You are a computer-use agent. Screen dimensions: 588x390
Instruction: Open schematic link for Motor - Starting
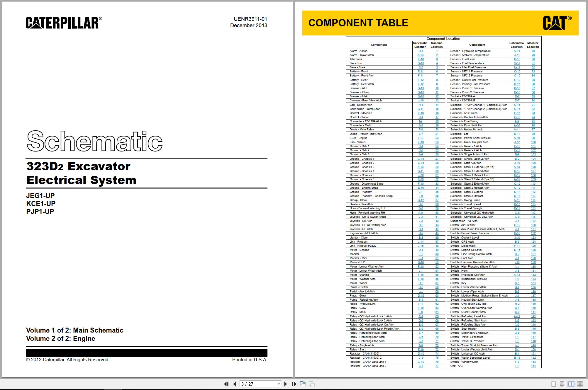[x=421, y=275]
